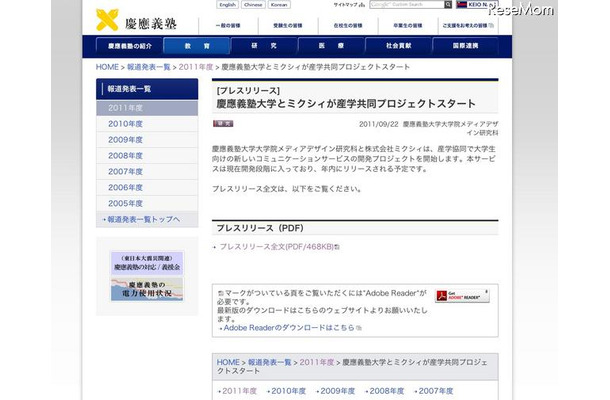Select the 教育 navigation tab
Screen dimensions: 610x400
point(197,46)
